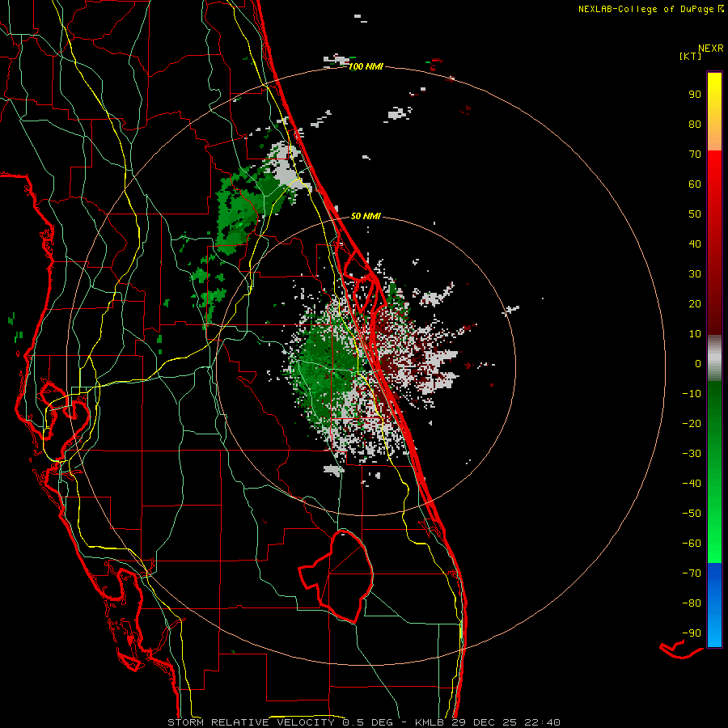Pick the gray zero band of the color bar
The width and height of the screenshot is (728, 728).
pos(714,358)
